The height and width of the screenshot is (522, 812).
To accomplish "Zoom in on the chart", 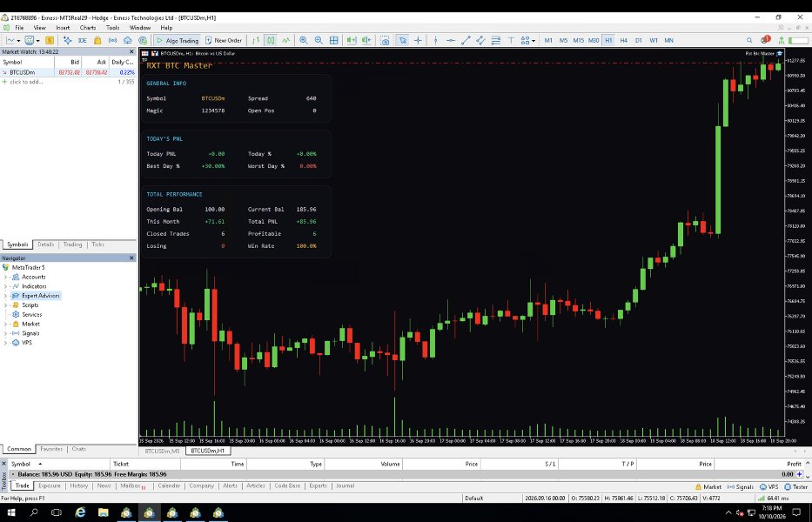I will [x=304, y=40].
